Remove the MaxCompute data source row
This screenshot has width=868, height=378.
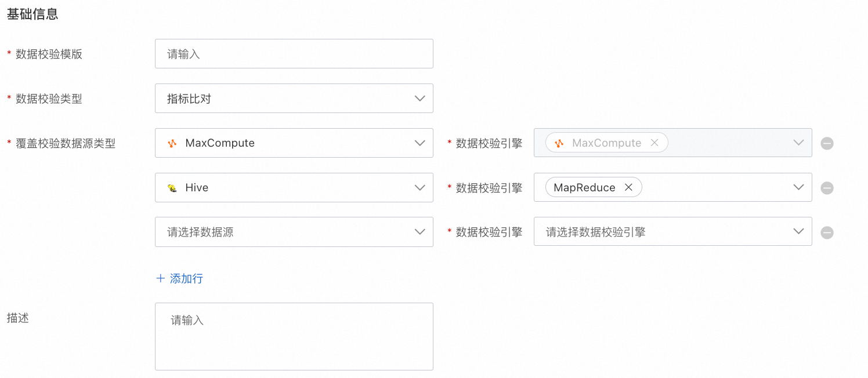point(827,143)
